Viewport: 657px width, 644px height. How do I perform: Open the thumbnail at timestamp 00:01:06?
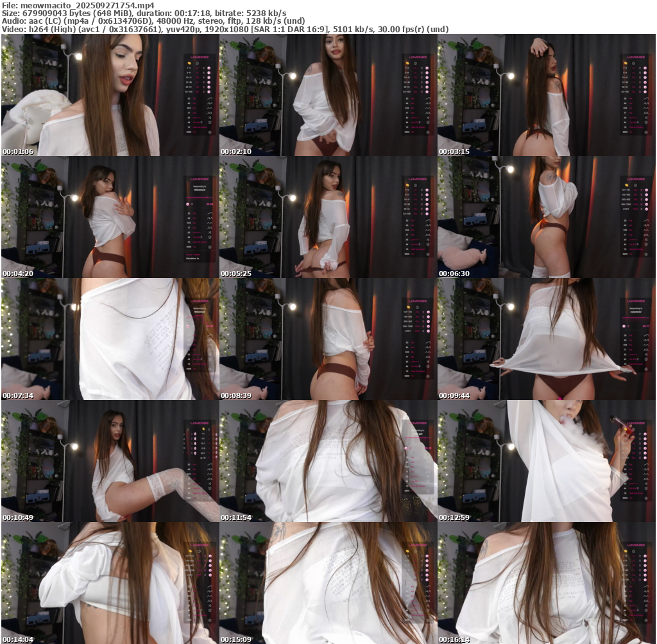[x=110, y=95]
